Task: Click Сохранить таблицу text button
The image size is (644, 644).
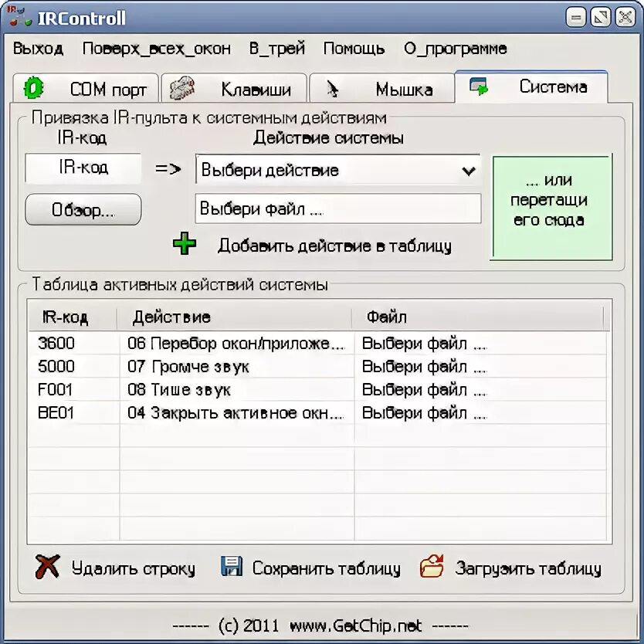Action: point(326,568)
